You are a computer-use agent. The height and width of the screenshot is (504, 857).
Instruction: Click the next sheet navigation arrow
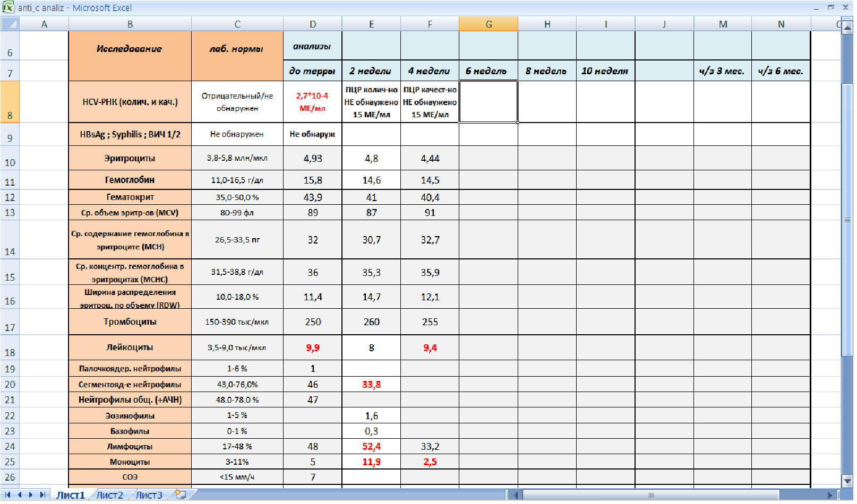coord(31,494)
